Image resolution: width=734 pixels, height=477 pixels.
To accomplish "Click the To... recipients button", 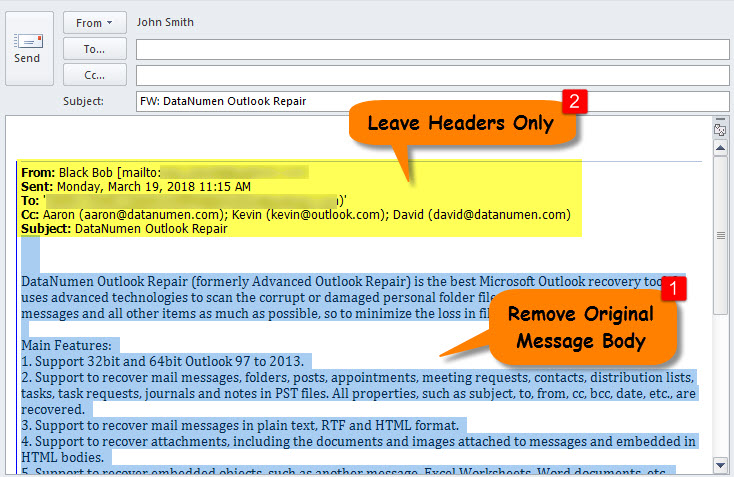I will pyautogui.click(x=94, y=48).
